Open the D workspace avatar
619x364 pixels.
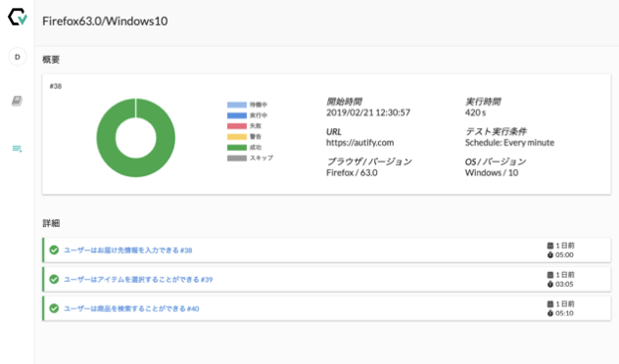pos(18,57)
